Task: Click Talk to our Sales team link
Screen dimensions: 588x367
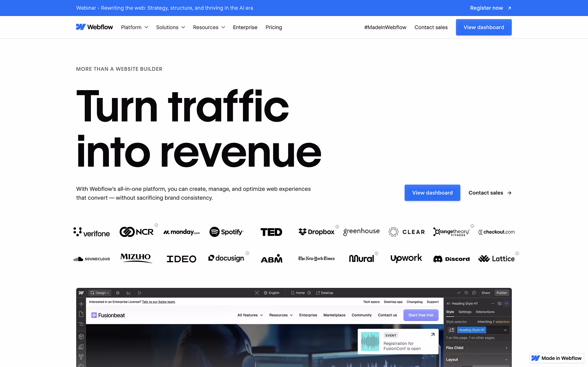Action: pos(159,302)
